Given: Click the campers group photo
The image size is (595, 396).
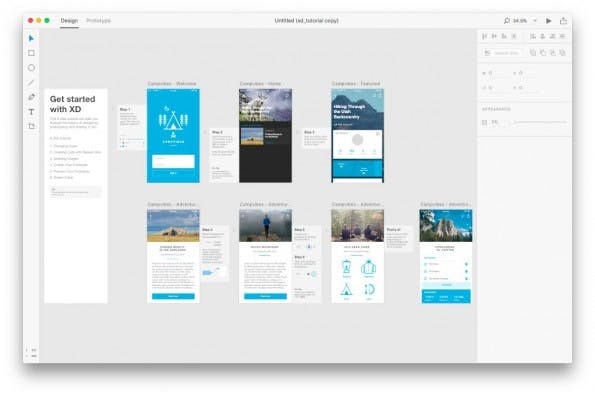Looking at the screenshot, I should pyautogui.click(x=357, y=226).
